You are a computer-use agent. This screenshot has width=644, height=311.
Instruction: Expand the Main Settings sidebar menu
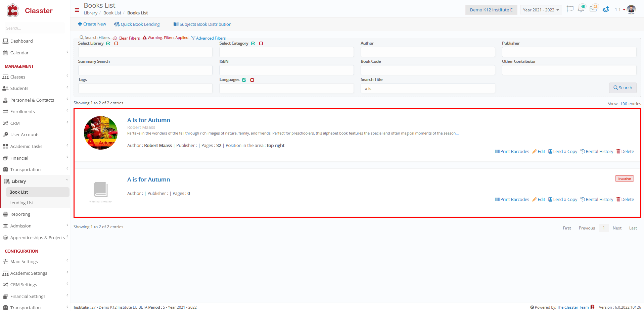pos(35,261)
